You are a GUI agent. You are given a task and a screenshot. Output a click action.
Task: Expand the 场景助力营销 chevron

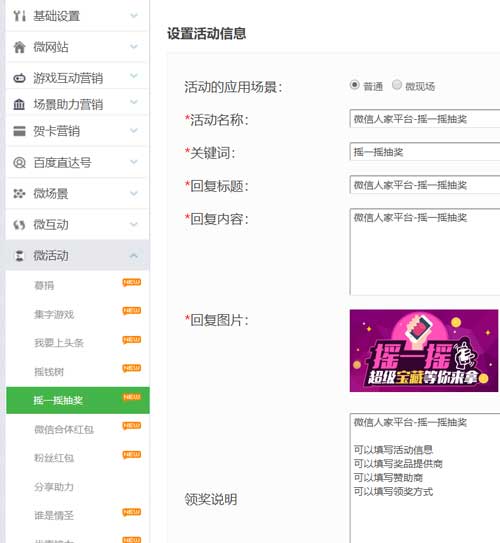tap(134, 102)
